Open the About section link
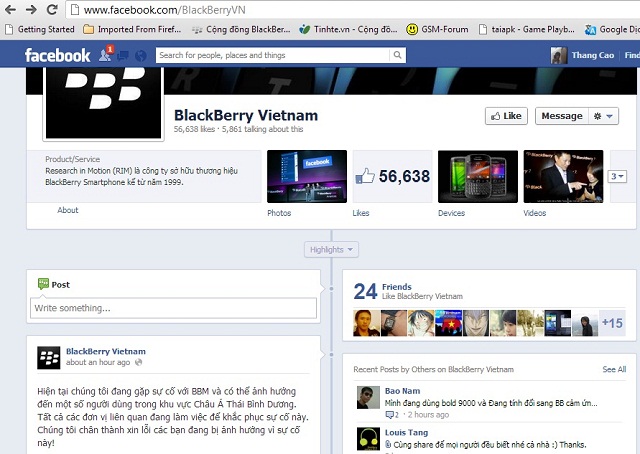The width and height of the screenshot is (640, 454). 68,211
